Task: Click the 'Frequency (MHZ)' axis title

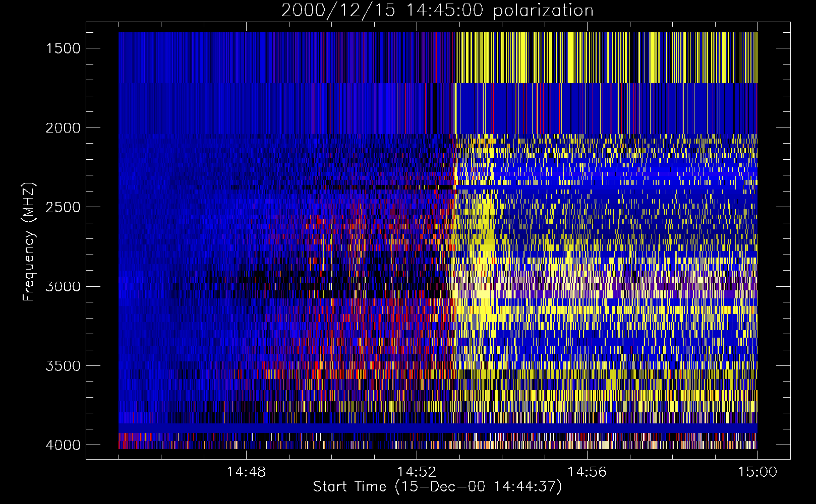Action: [x=29, y=241]
